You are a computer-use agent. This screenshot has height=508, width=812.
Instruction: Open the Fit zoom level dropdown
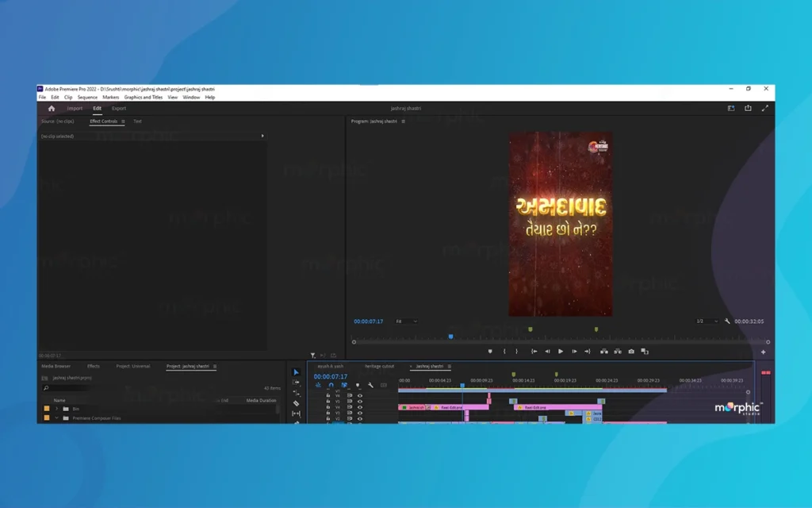tap(407, 321)
